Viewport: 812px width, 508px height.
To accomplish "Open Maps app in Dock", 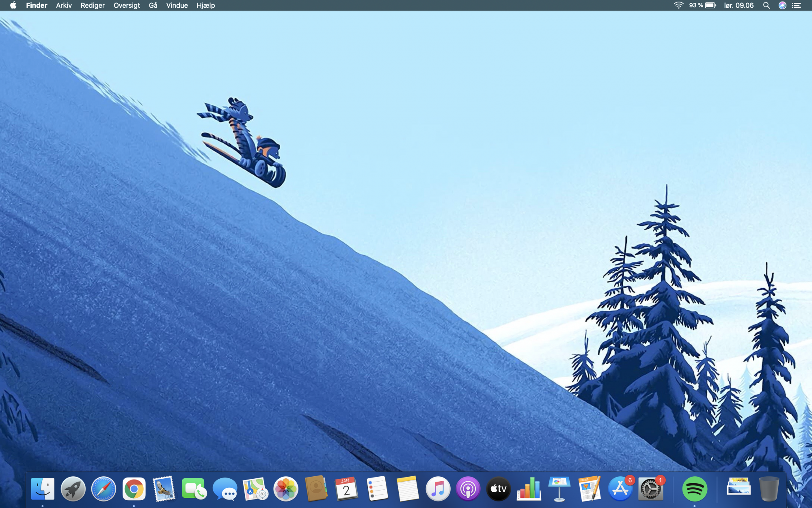I will coord(255,488).
